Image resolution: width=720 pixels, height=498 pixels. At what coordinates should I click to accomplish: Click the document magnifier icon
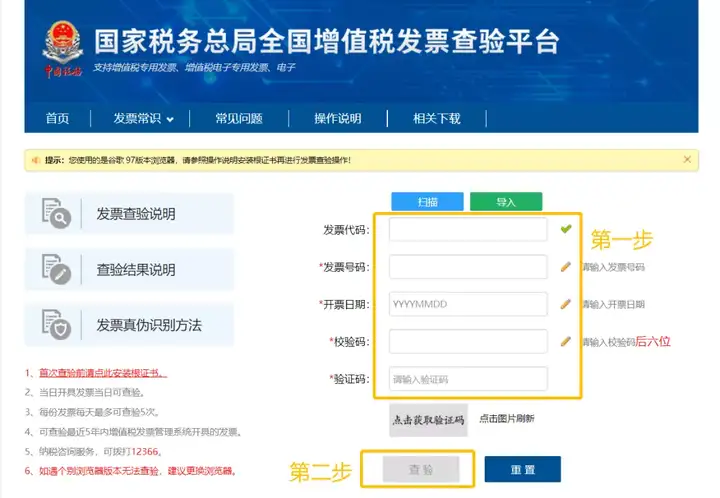point(56,213)
